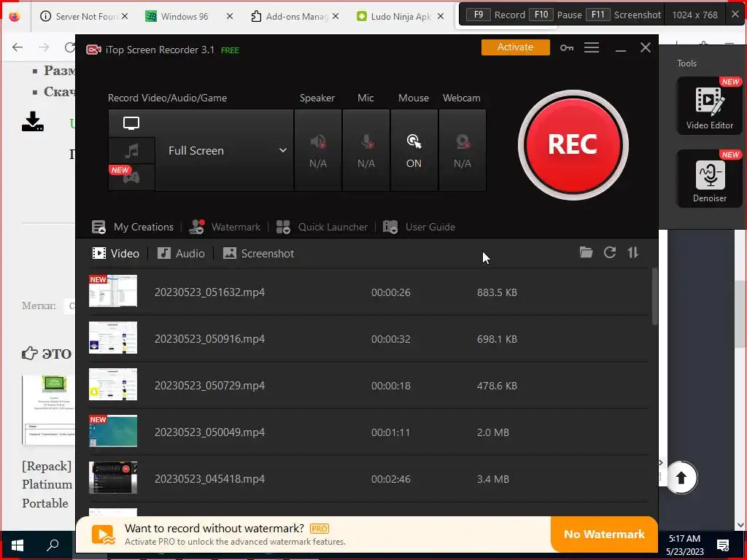Select file name 20230523_050049.mp4
The height and width of the screenshot is (560, 747).
[x=209, y=432]
